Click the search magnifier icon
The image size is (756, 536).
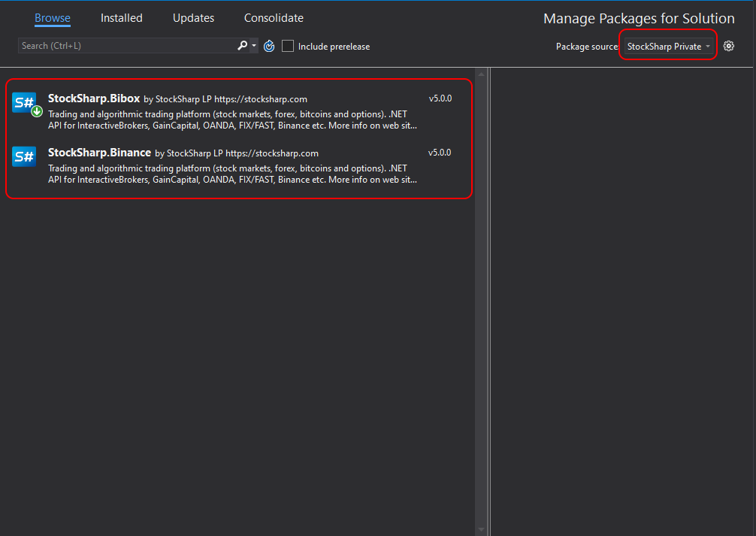click(242, 46)
